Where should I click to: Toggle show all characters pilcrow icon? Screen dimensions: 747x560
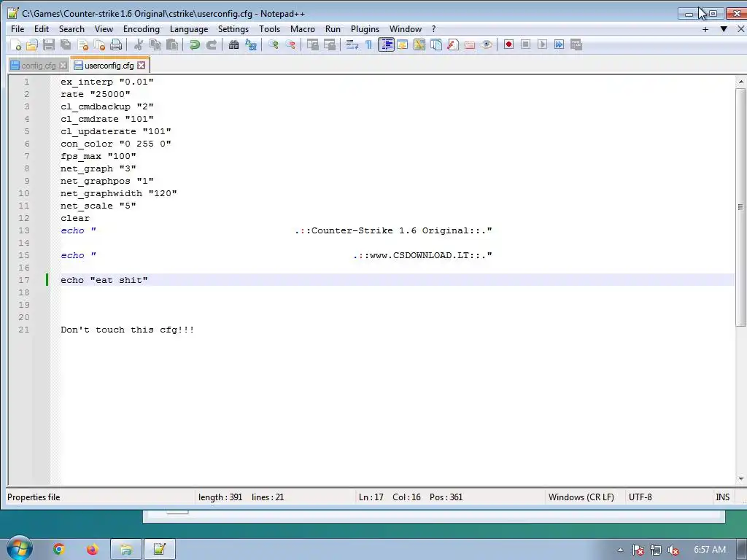pyautogui.click(x=368, y=44)
